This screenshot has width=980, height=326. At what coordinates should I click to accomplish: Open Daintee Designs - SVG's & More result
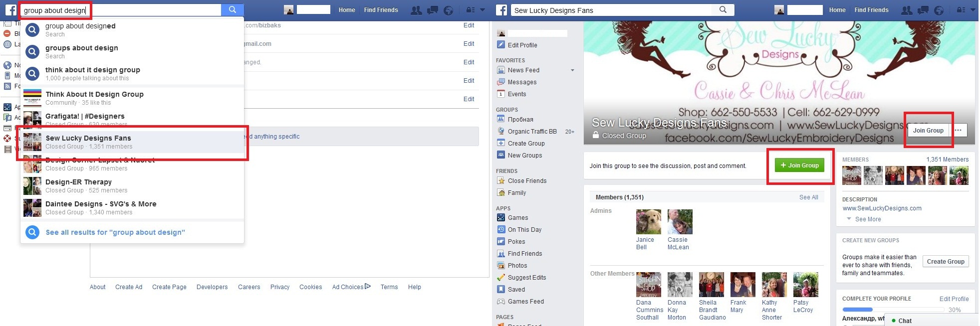[133, 207]
